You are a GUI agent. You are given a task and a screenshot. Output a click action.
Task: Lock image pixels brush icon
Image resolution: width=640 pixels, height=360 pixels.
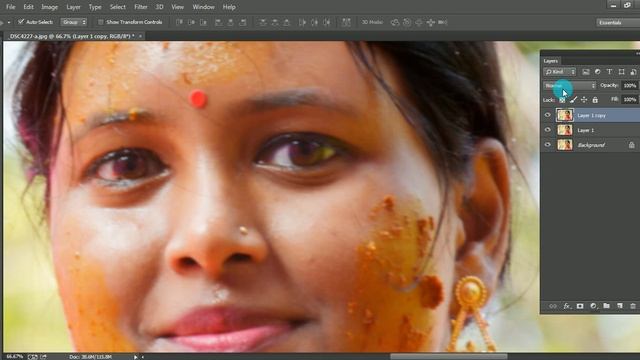(573, 100)
